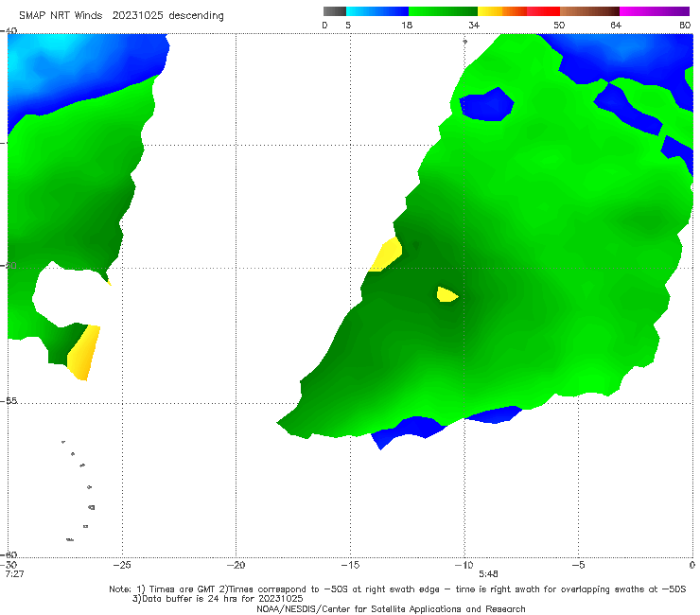The image size is (700, 615).
Task: Click the latitude label '-50' on the left axis
Action: (9, 265)
